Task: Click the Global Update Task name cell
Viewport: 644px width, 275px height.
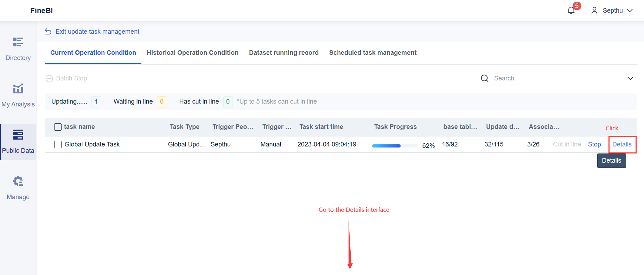Action: click(x=92, y=144)
